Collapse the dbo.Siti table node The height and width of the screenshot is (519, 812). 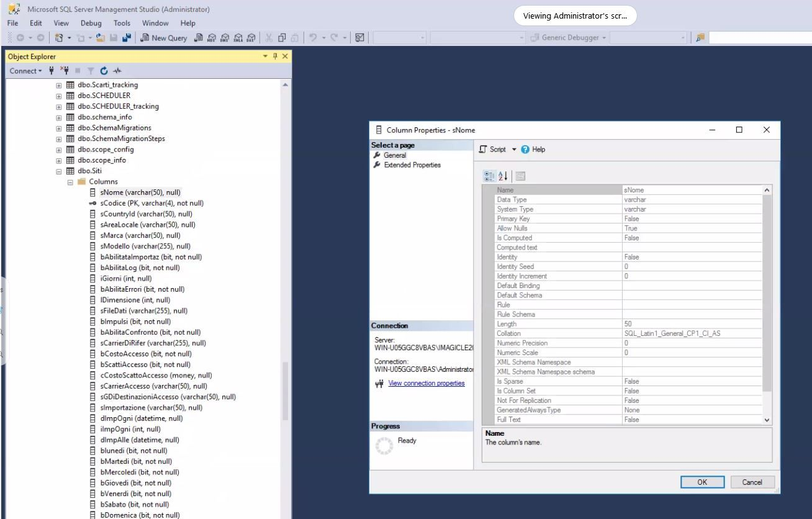coord(60,171)
